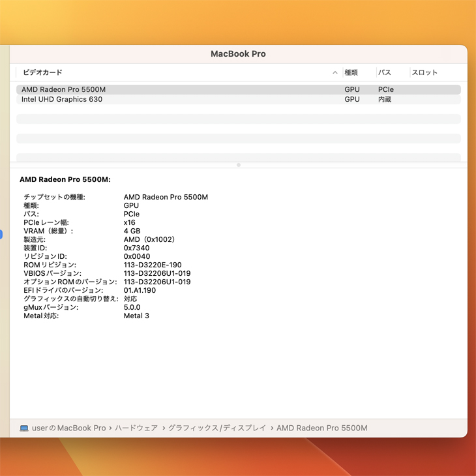Viewport: 476px width, 476px height.
Task: Select the AMD Radeon Pro 5500M row
Action: point(63,90)
